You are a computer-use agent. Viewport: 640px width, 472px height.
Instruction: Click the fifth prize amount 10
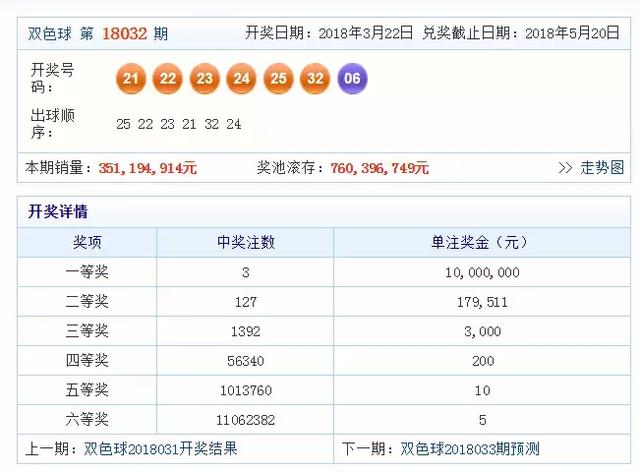click(x=482, y=390)
